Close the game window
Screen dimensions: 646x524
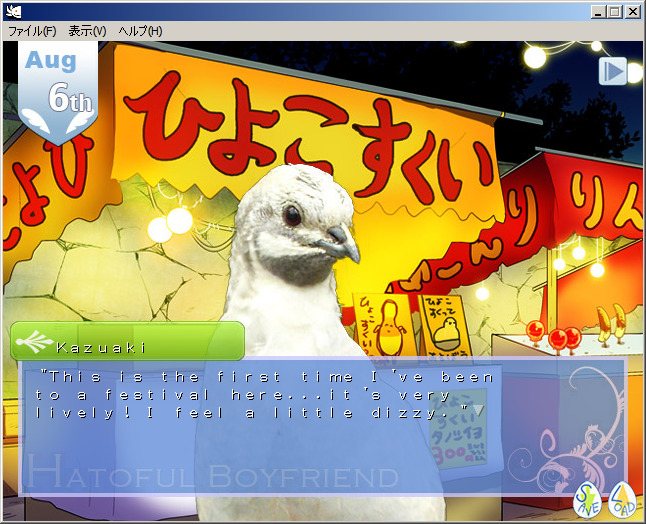[x=632, y=12]
